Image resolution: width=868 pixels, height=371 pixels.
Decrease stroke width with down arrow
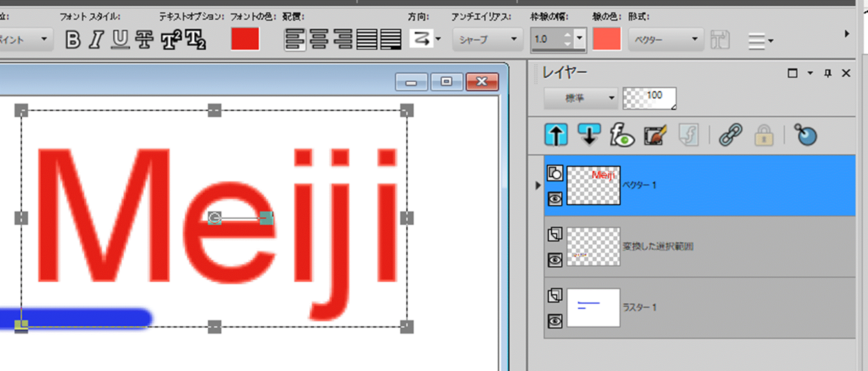pos(567,44)
